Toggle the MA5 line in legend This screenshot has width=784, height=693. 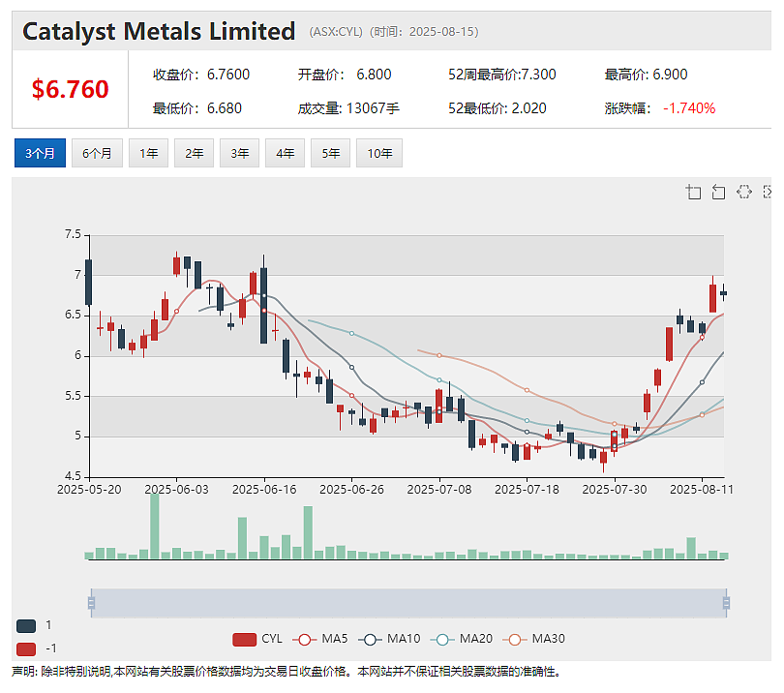[x=320, y=639]
